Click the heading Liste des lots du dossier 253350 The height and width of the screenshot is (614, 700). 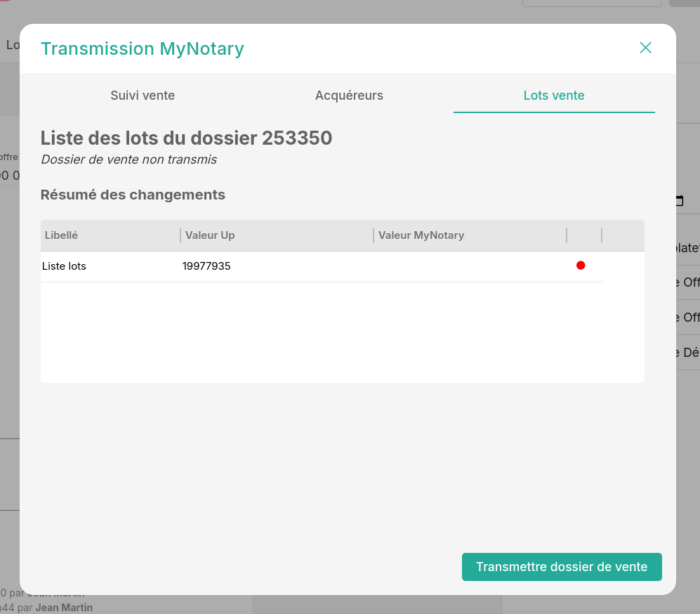click(186, 138)
